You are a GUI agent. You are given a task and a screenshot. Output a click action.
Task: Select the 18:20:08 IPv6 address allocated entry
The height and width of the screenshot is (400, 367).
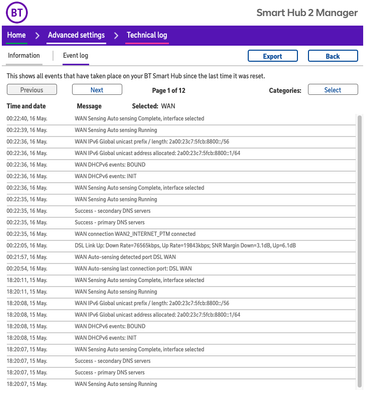tap(181, 315)
